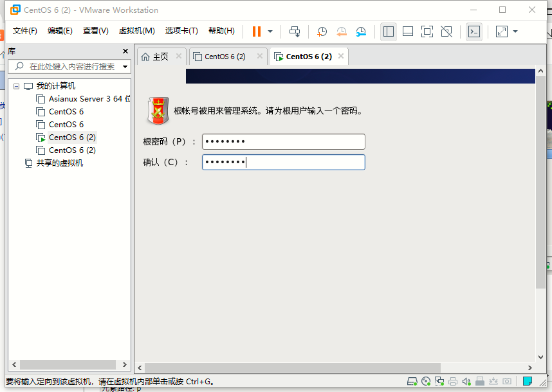
Task: Collapse the 我的计算机 tree node
Action: (16, 86)
